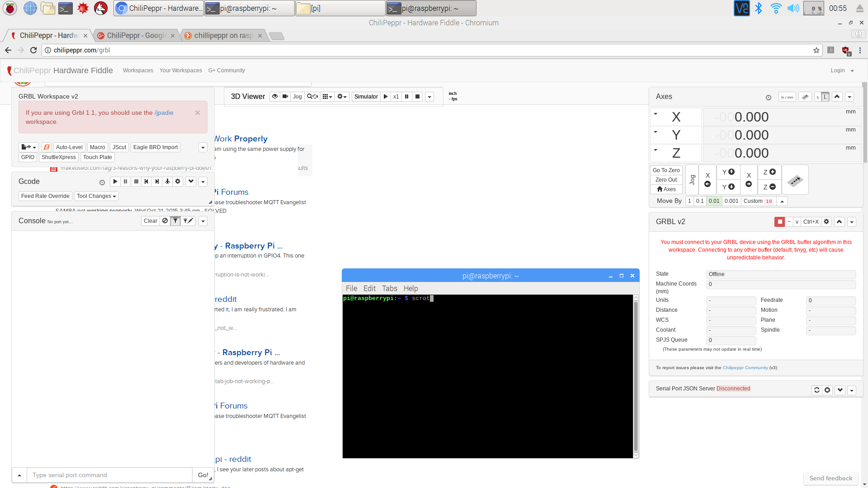This screenshot has height=488, width=868.
Task: Click the Zero Out button
Action: (666, 180)
